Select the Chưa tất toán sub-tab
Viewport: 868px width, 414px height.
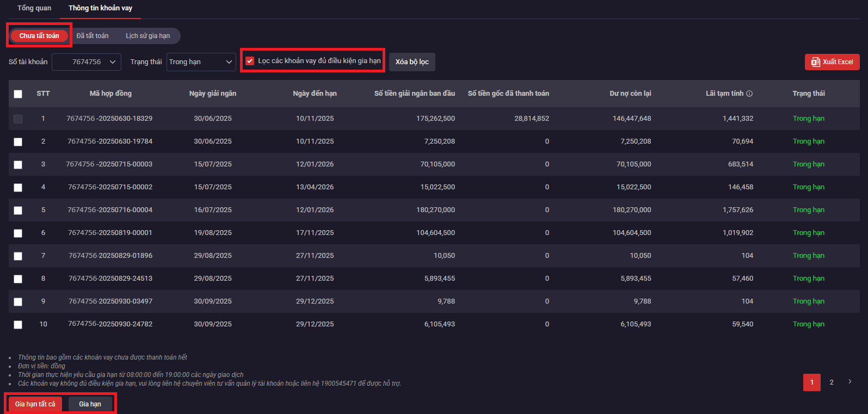click(39, 36)
